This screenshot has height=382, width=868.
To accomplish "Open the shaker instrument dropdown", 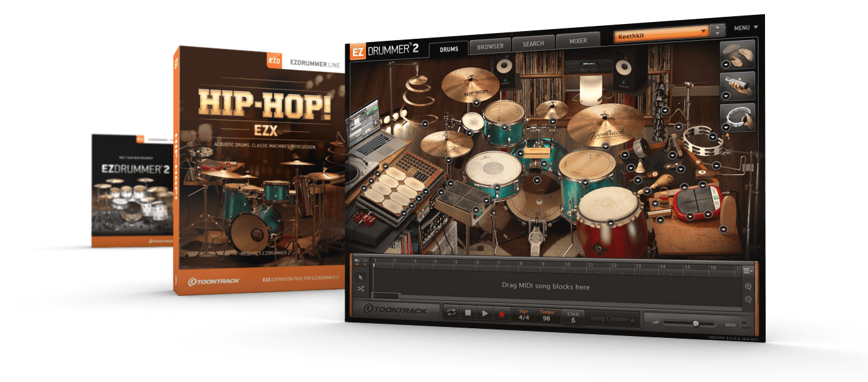I will [x=726, y=96].
